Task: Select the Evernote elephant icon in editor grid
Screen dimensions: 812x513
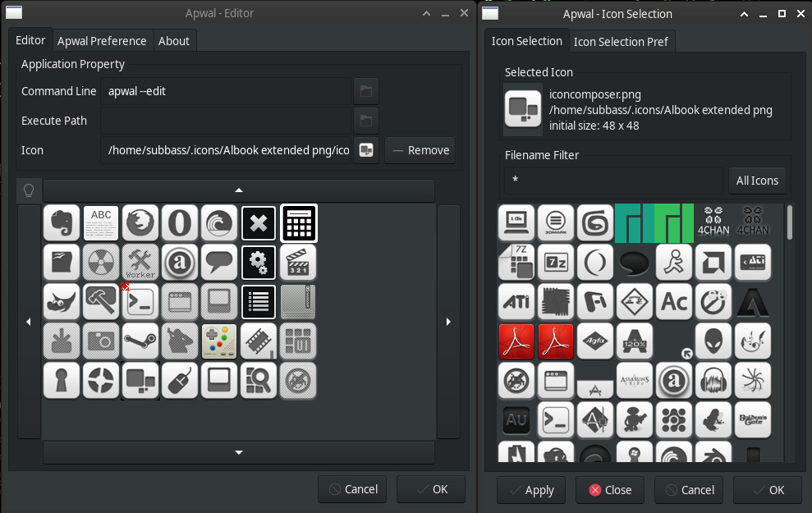Action: (x=62, y=223)
